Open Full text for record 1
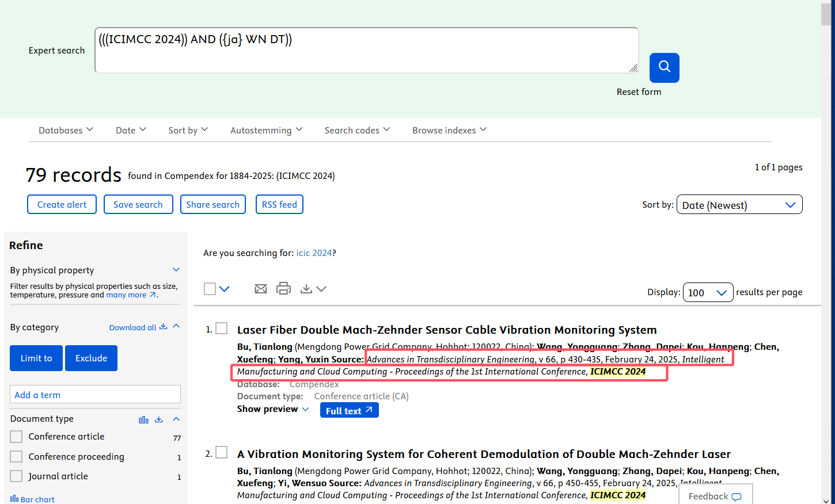This screenshot has height=504, width=835. point(350,410)
